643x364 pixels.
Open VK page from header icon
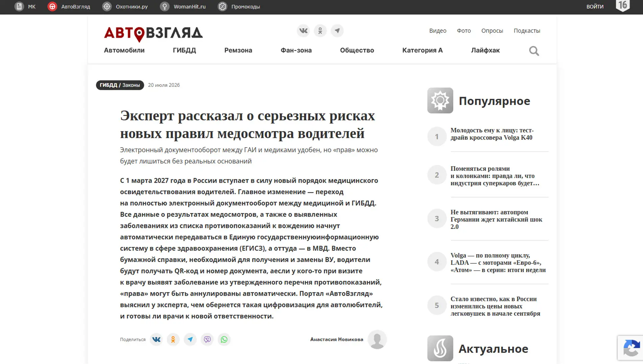[x=303, y=31]
